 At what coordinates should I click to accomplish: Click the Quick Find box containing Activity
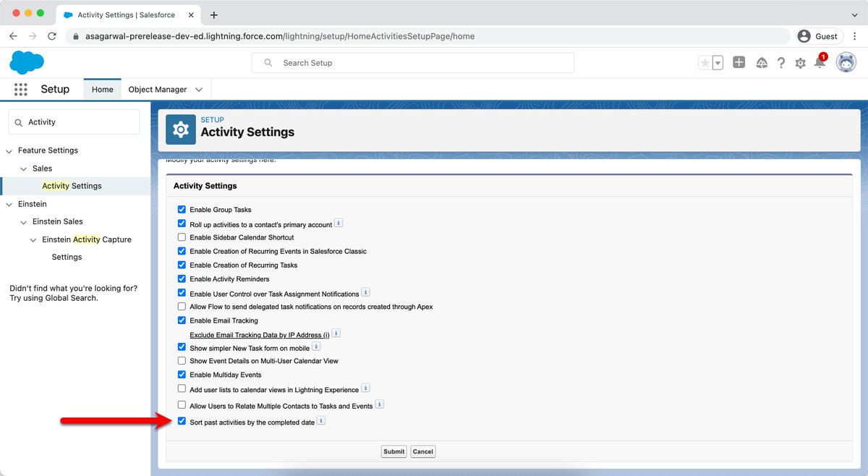point(74,122)
